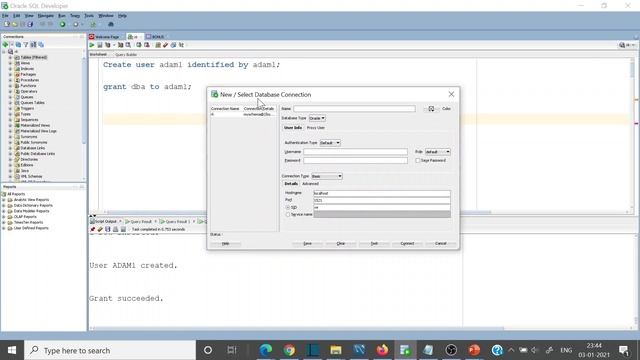Open Firefox from the taskbar
Image resolution: width=640 pixels, height=360 pixels.
pyautogui.click(x=382, y=350)
